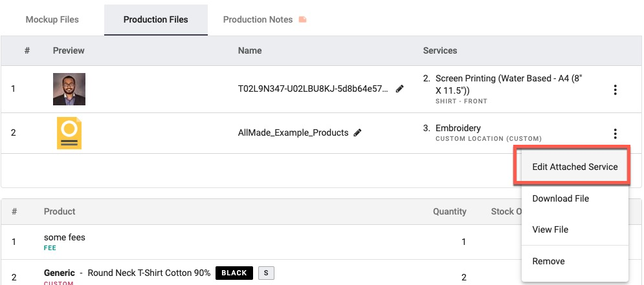The image size is (644, 285).
Task: Click the yellow document file preview icon
Action: coord(69,133)
